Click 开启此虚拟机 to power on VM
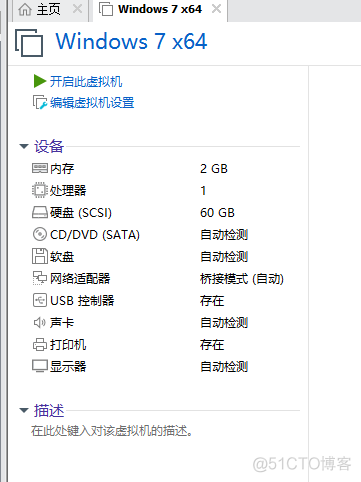Image resolution: width=361 pixels, height=482 pixels. click(86, 81)
